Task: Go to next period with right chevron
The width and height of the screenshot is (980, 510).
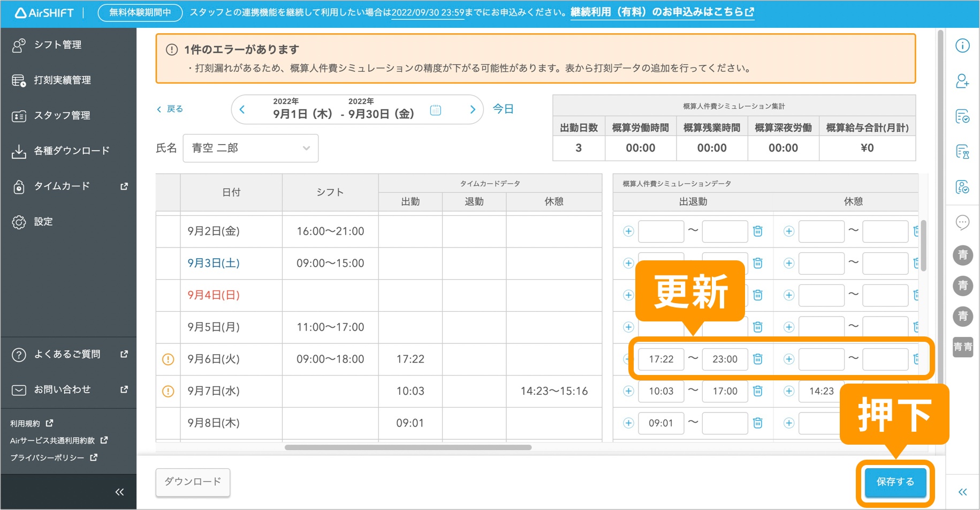Action: pyautogui.click(x=472, y=110)
